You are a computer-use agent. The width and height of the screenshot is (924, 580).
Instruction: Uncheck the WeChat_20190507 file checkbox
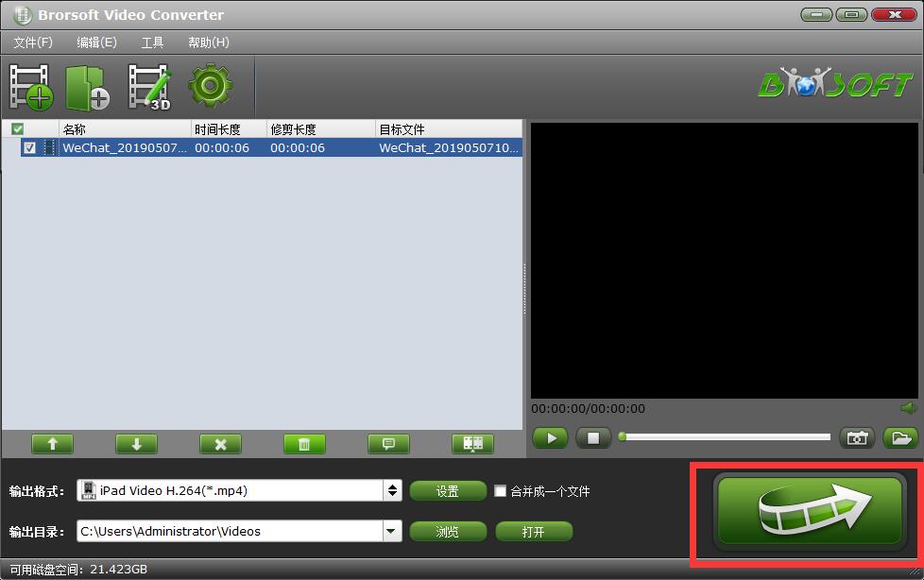(32, 147)
